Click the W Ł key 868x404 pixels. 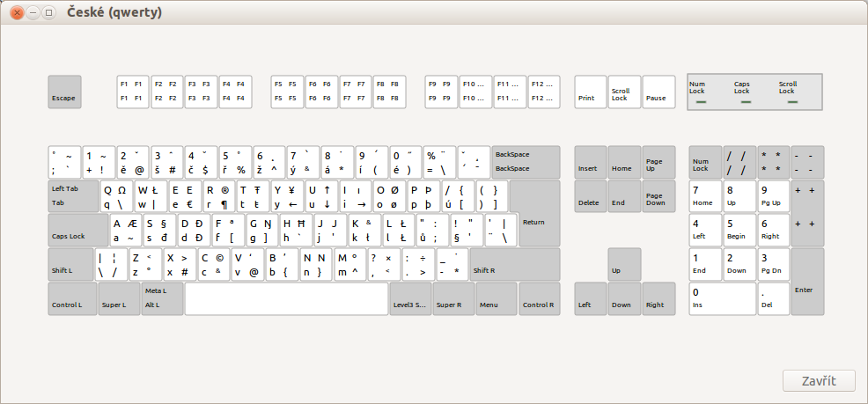click(151, 196)
